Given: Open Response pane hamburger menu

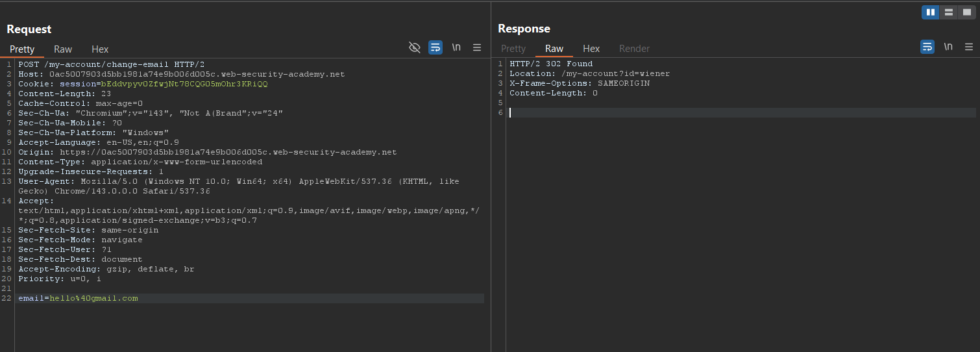Looking at the screenshot, I should click(969, 47).
